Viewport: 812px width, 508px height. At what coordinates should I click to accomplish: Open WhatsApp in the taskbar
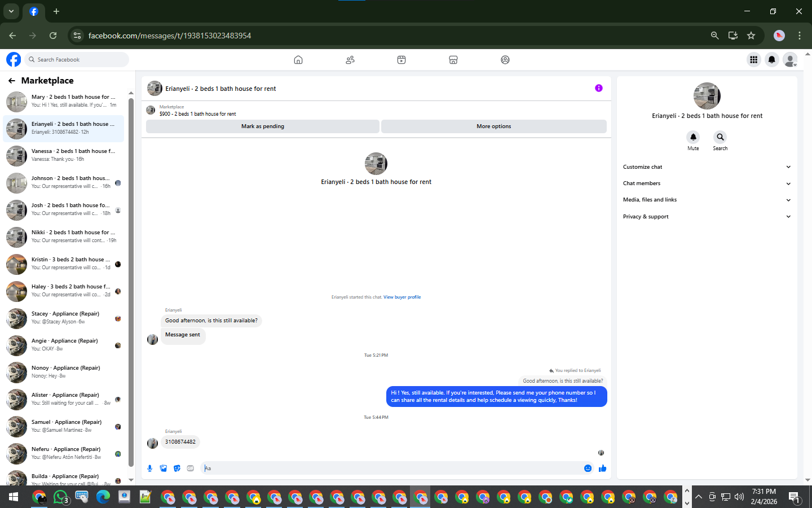click(61, 497)
